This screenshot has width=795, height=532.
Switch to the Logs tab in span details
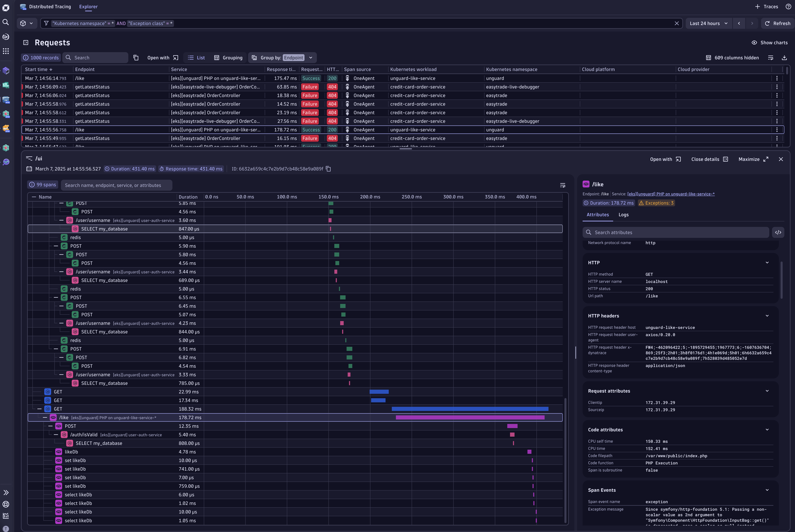[x=624, y=215]
